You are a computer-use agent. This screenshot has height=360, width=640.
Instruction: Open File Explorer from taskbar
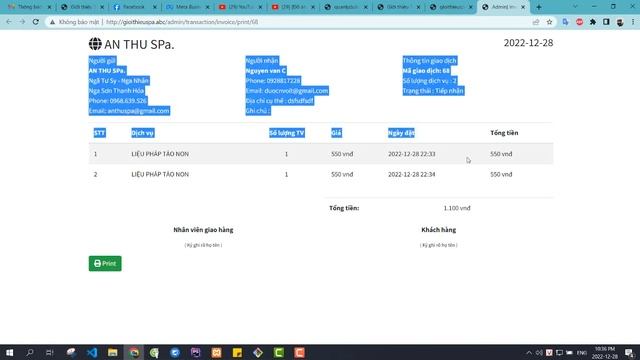tap(113, 352)
